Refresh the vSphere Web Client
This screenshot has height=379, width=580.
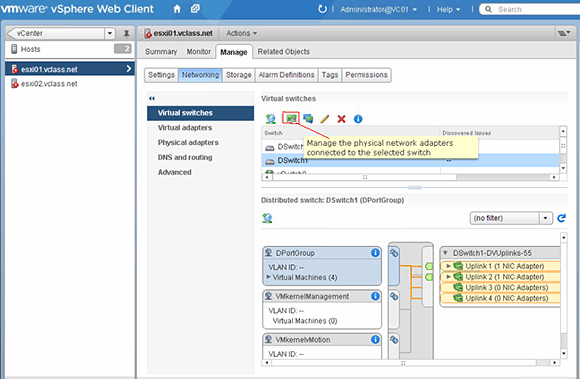[323, 9]
